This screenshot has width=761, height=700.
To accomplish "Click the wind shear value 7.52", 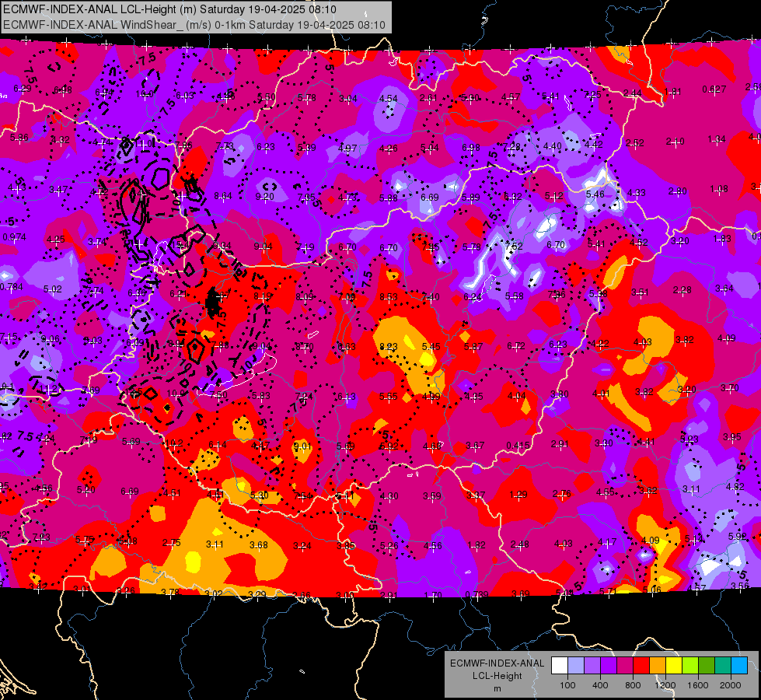I will [x=514, y=247].
